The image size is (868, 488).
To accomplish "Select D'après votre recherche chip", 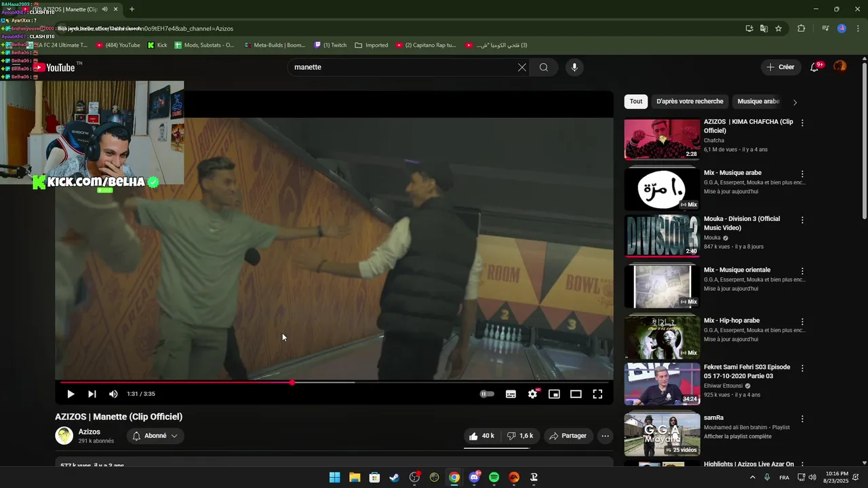I will click(690, 102).
